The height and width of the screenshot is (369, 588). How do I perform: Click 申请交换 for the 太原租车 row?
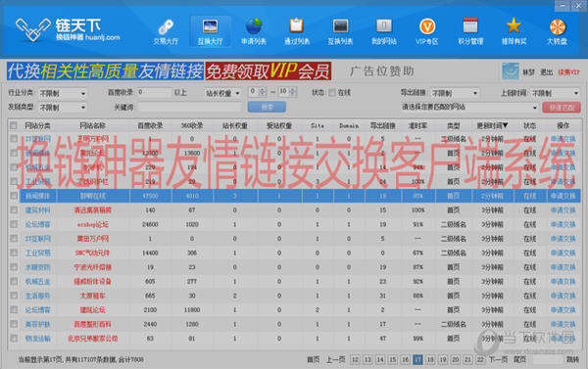(x=563, y=296)
